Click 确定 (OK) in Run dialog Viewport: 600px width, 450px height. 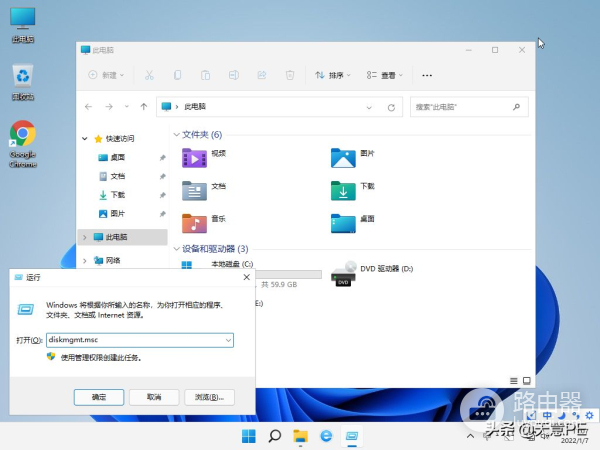click(98, 396)
